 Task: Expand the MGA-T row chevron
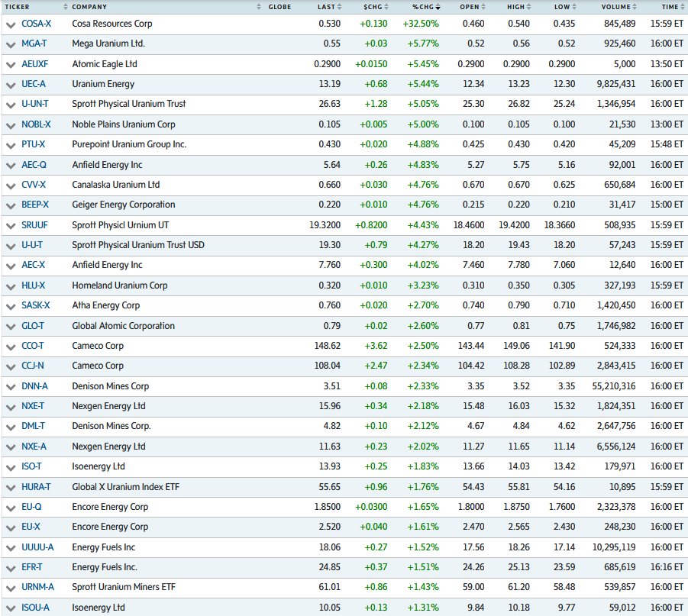11,45
